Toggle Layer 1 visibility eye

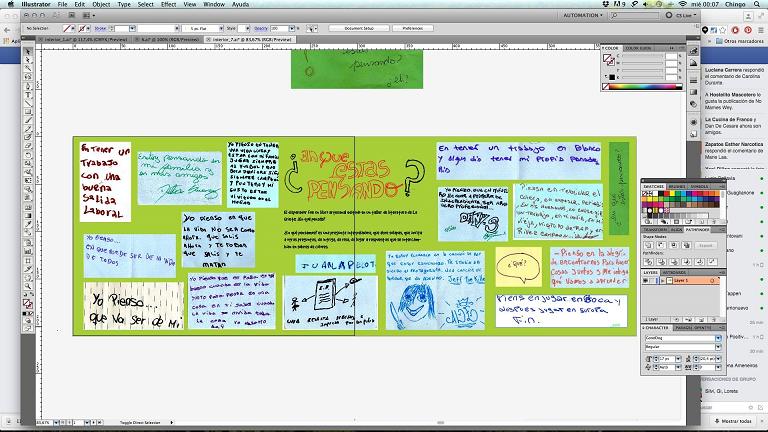click(646, 281)
